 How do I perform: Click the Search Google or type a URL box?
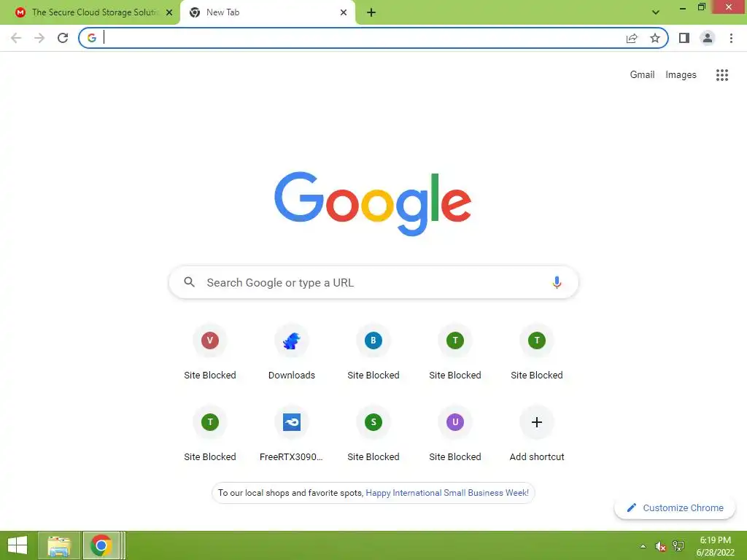pyautogui.click(x=373, y=282)
